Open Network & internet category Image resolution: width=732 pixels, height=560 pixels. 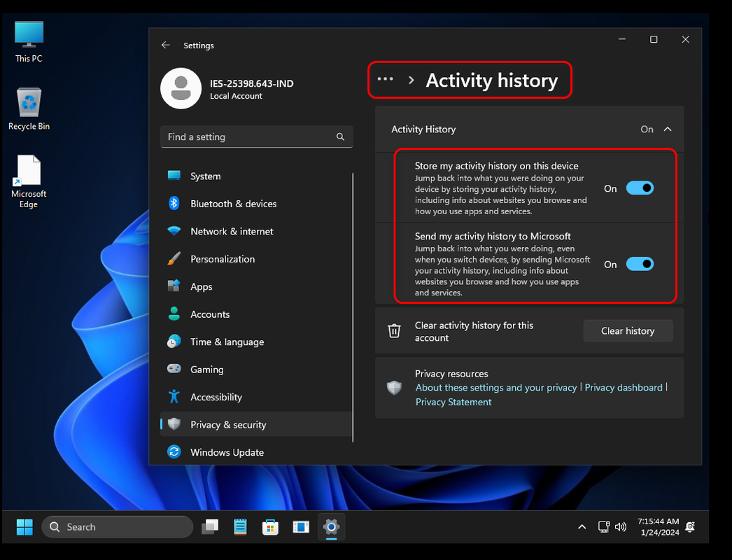256,231
